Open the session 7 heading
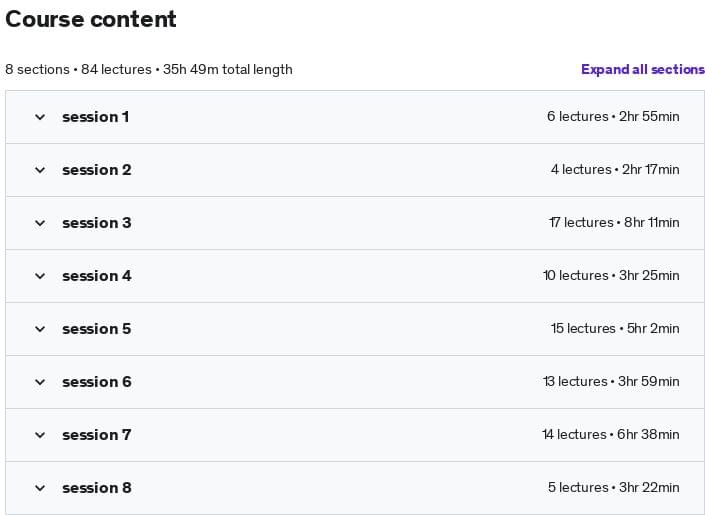This screenshot has width=705, height=515. [97, 435]
